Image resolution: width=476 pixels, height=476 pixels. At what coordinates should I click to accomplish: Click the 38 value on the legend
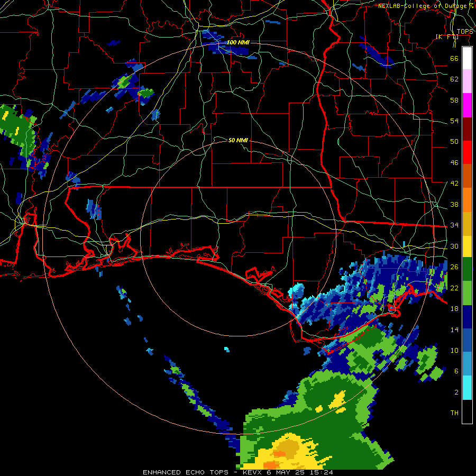(454, 204)
